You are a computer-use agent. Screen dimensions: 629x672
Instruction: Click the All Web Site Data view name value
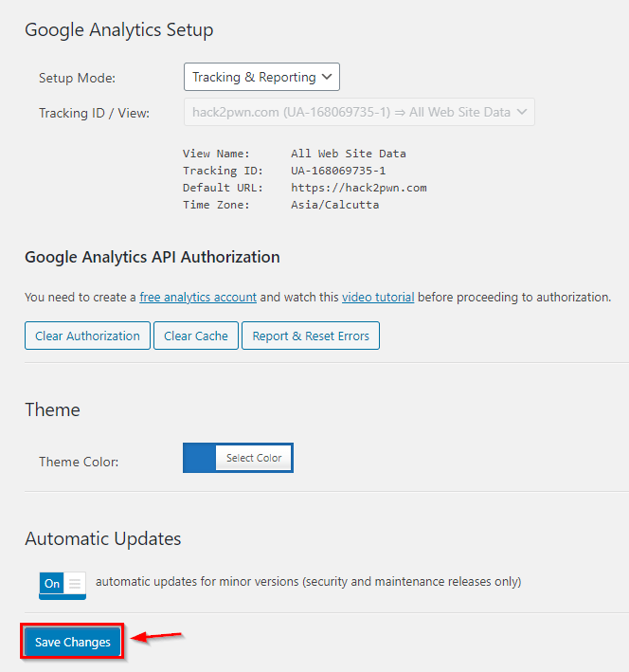point(348,154)
